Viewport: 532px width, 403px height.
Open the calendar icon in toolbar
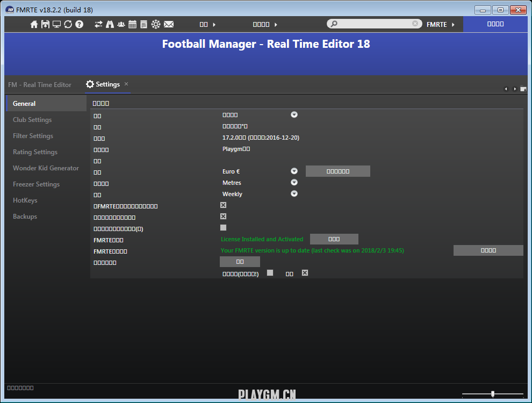click(132, 24)
